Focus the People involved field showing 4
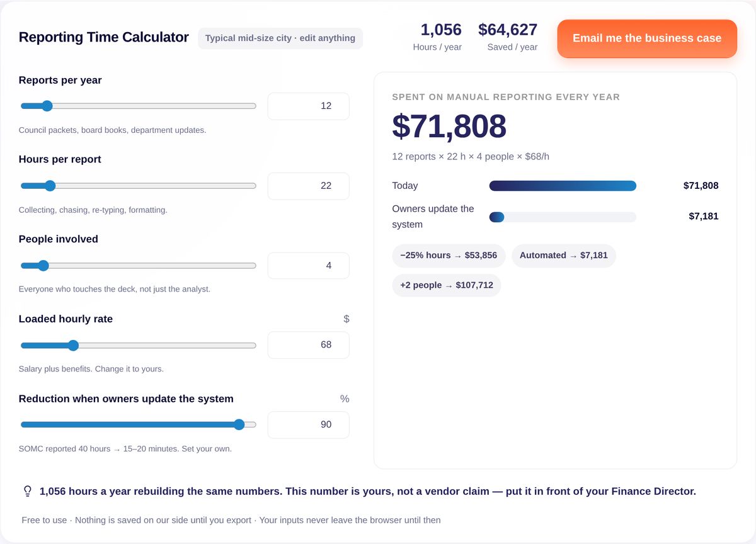This screenshot has height=544, width=756. click(x=309, y=266)
